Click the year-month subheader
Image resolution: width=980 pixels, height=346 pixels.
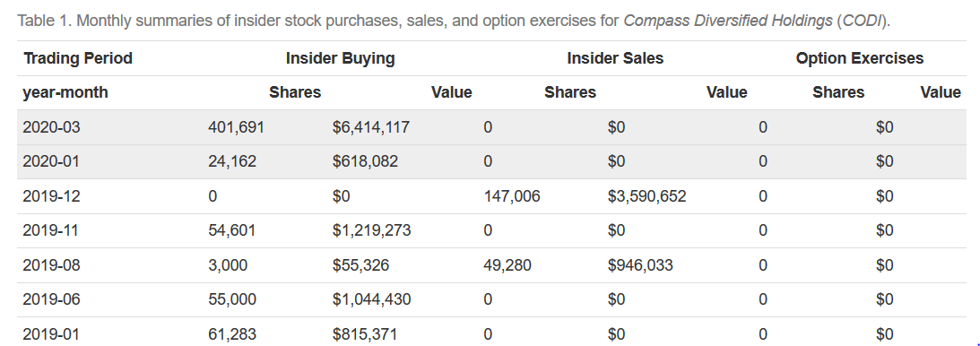[x=65, y=93]
